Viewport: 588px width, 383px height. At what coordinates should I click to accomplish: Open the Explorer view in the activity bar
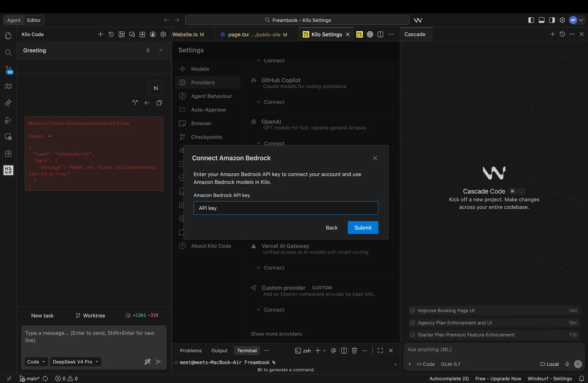(8, 36)
